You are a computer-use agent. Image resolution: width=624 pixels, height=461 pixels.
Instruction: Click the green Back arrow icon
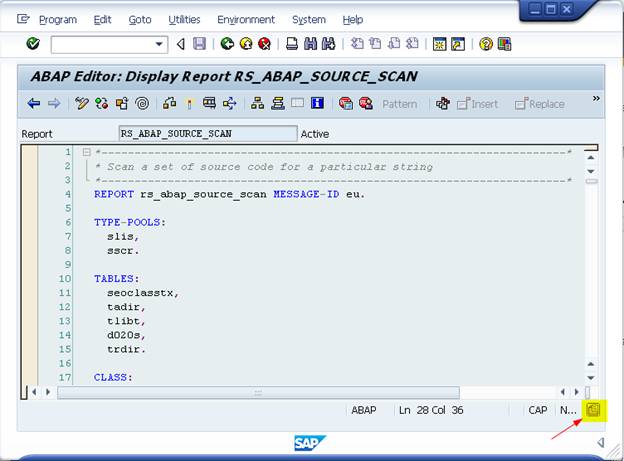[x=227, y=43]
